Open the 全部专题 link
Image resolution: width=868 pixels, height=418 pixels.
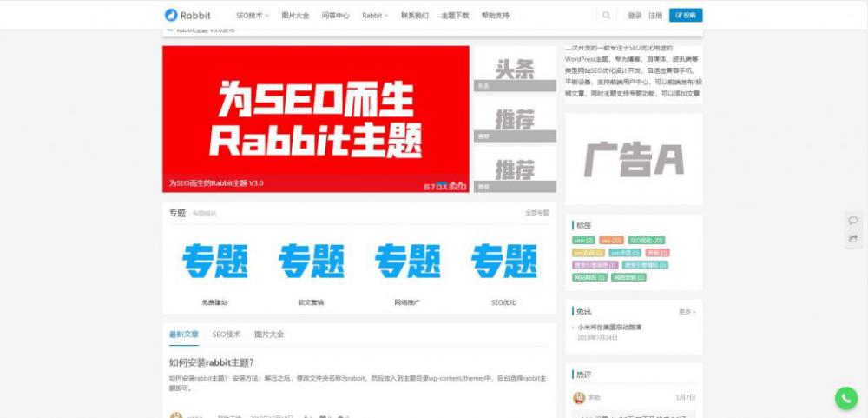537,213
